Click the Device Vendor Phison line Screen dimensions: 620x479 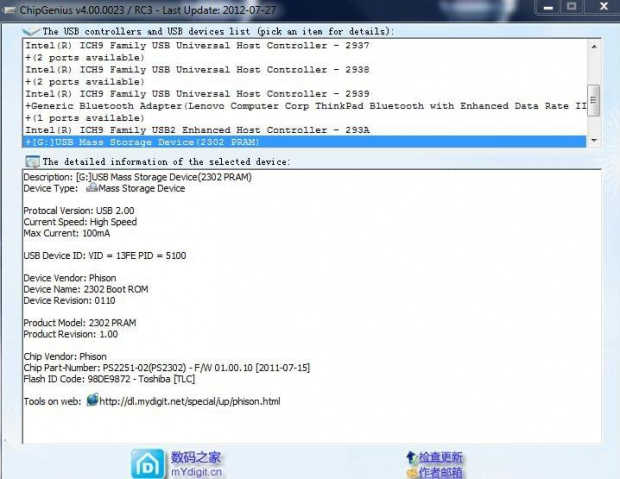click(70, 278)
